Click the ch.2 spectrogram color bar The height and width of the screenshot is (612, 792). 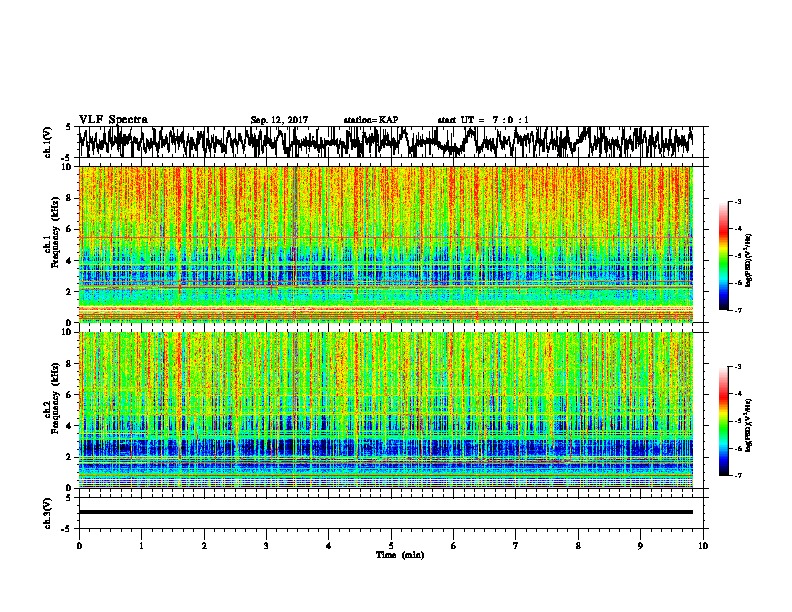(724, 421)
